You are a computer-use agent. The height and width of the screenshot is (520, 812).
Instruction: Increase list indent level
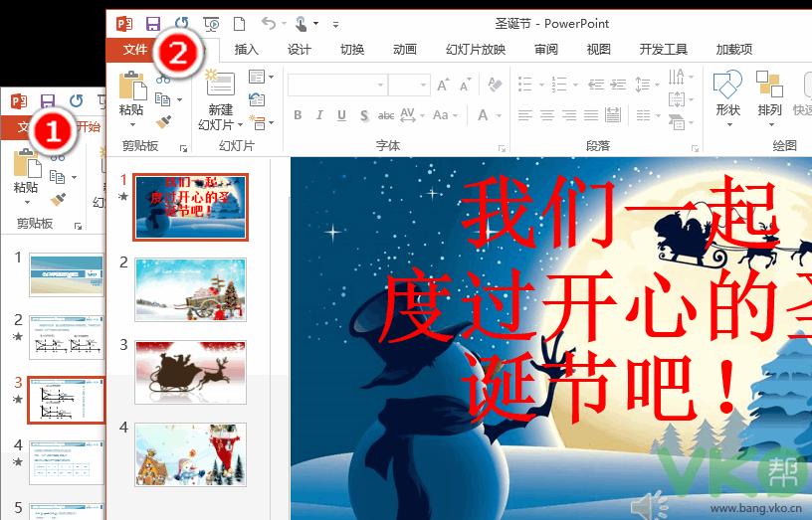pos(618,84)
